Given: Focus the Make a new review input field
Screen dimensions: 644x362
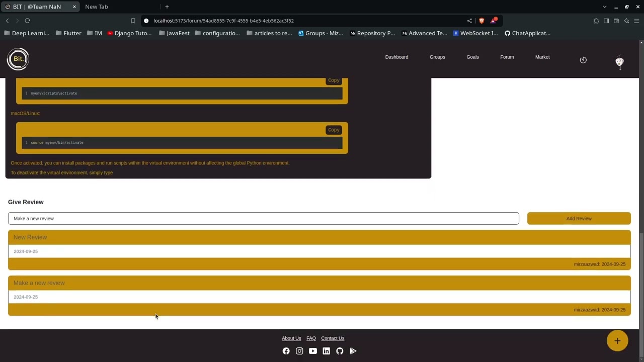Looking at the screenshot, I should 264,219.
